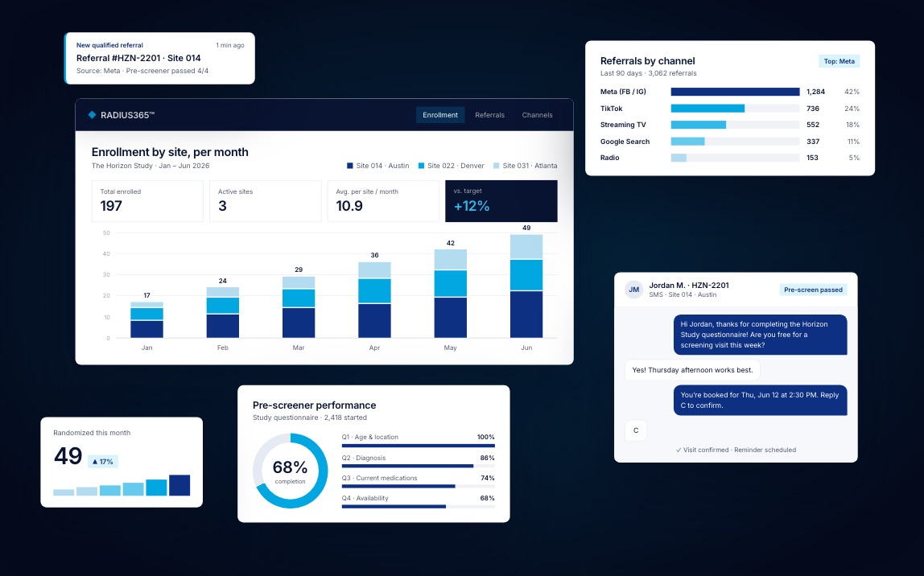
Task: Click the 736 TikTok referral count
Action: click(813, 109)
